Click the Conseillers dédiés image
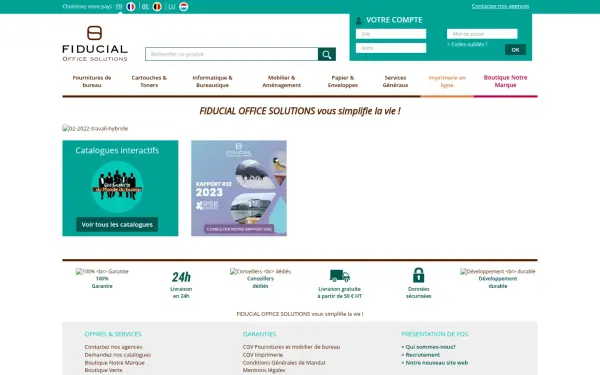Viewport: 600px width, 375px height. [260, 271]
